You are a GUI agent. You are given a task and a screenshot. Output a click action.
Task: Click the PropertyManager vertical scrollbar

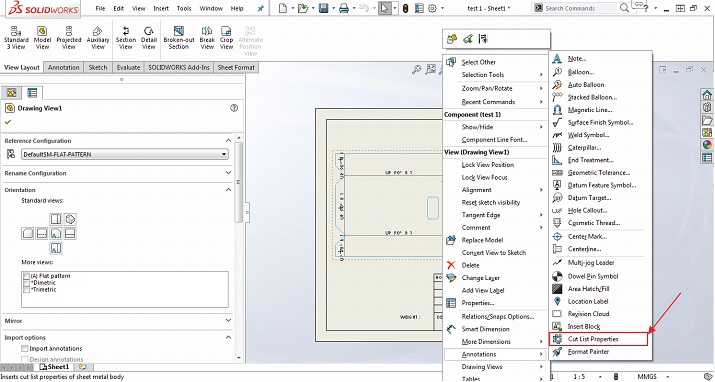[238, 182]
